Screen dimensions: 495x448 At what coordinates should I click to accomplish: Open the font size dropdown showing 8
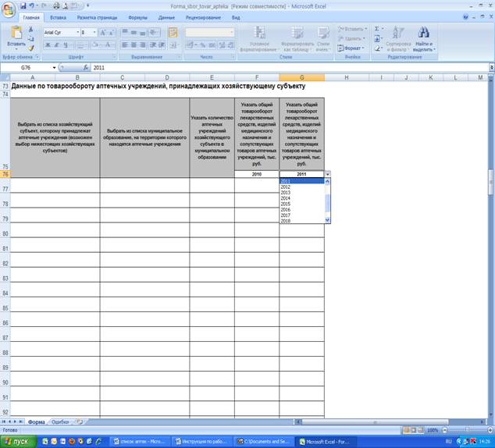click(94, 33)
